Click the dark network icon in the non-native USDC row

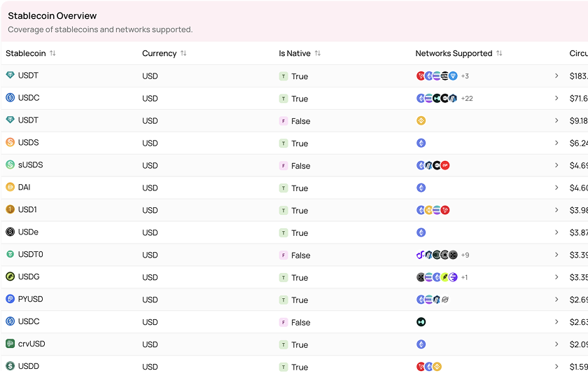pyautogui.click(x=421, y=322)
